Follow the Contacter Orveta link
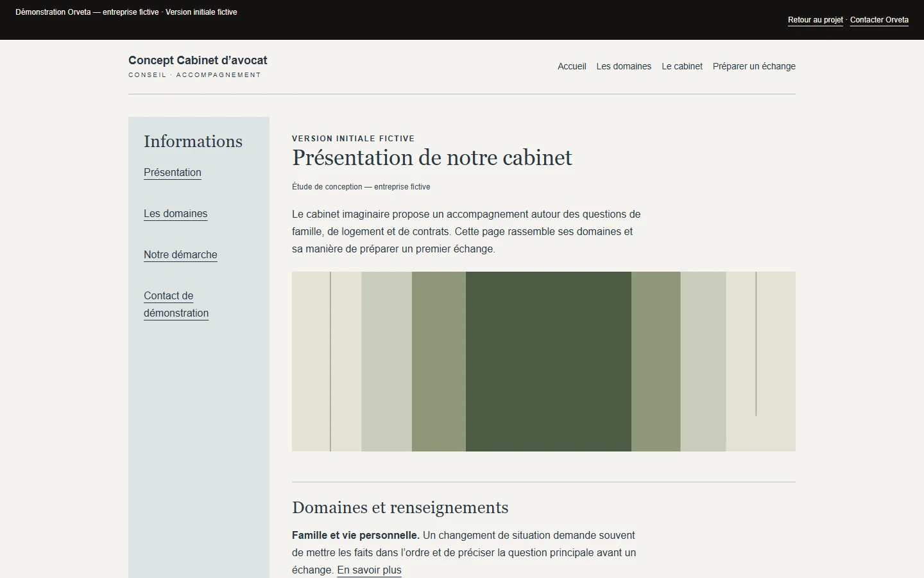 point(879,20)
